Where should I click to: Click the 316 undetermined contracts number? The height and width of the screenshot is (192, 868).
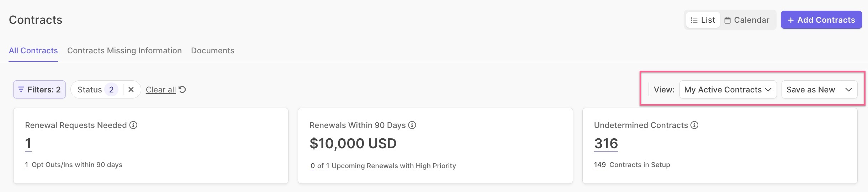point(606,144)
